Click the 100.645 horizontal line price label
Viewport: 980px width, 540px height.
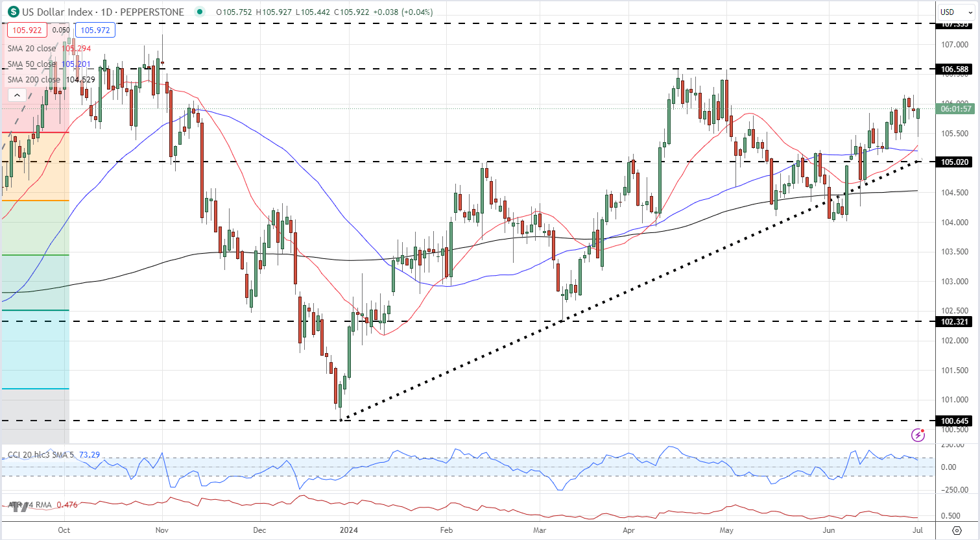[955, 421]
